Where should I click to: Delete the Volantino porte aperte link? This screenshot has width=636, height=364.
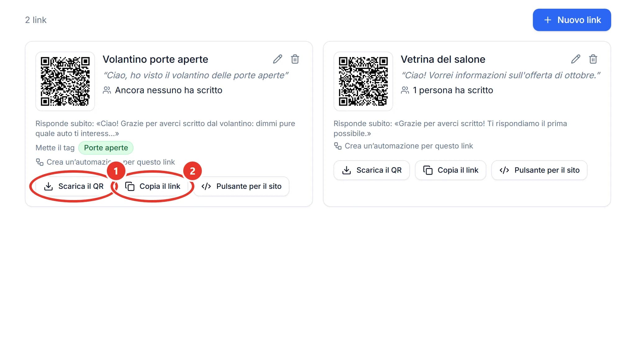[x=295, y=59]
